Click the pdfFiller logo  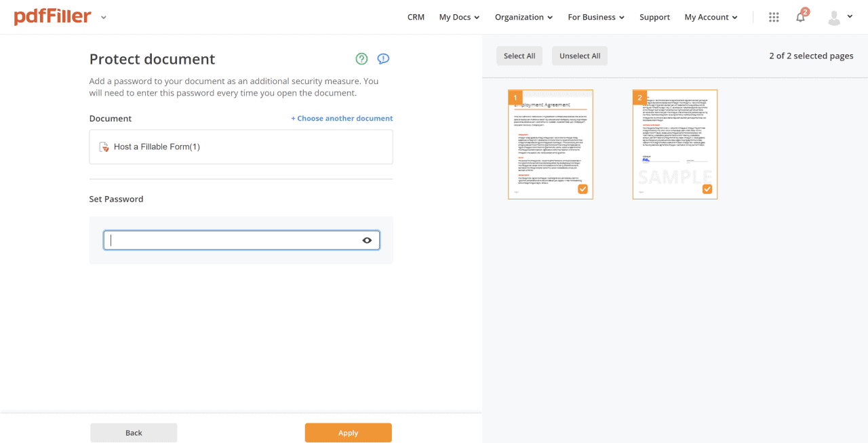(x=53, y=16)
